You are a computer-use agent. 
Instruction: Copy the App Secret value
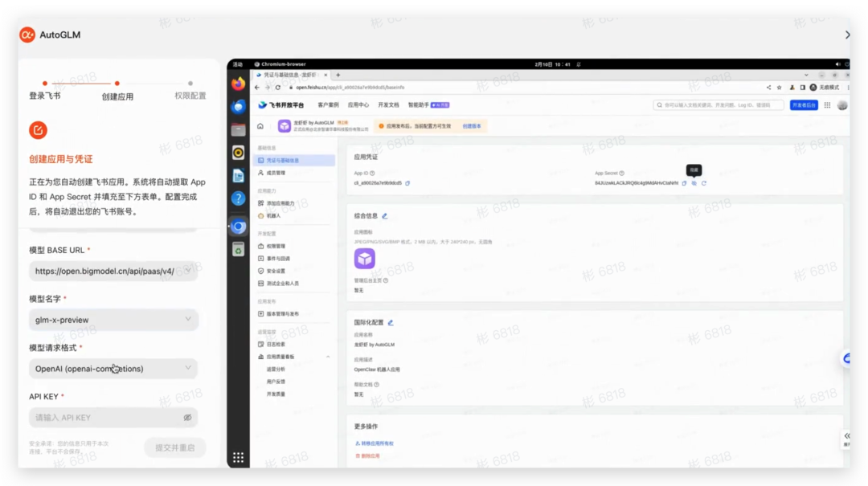[x=684, y=184]
